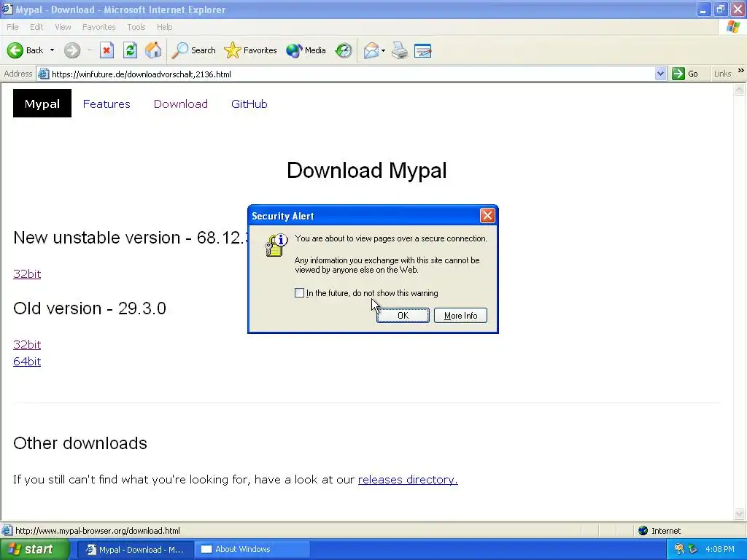Click the status bar page icon

(x=7, y=531)
